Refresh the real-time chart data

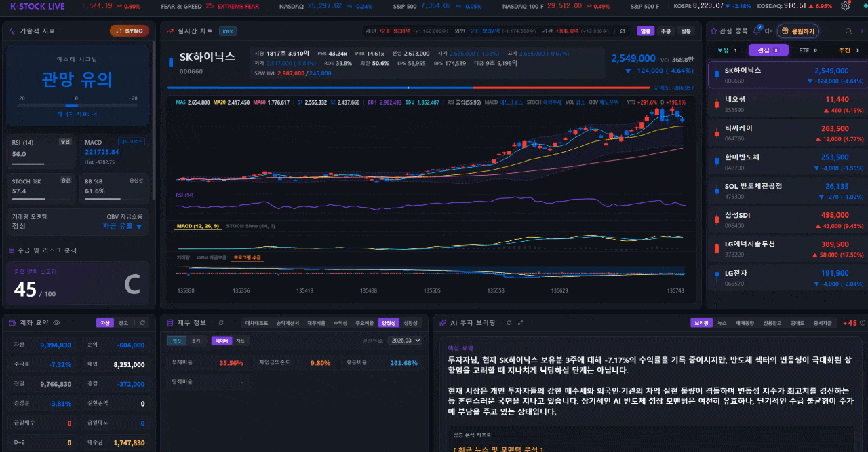click(x=623, y=31)
